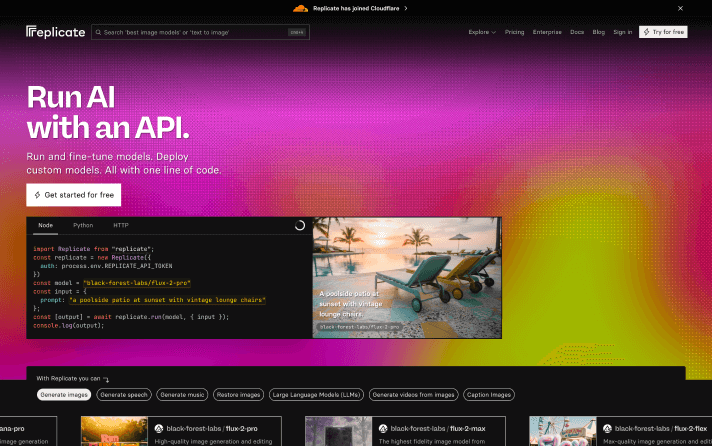Click the 'Replicate has joined Cloudflare' text
This screenshot has height=446, width=712.
point(356,8)
